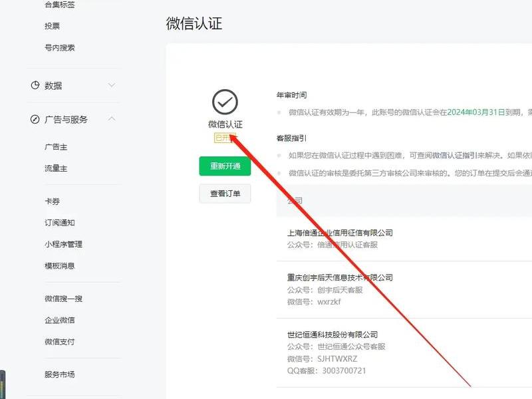
Task: Click 世纪恒通科技股份有限公司 company name
Action: (332, 335)
